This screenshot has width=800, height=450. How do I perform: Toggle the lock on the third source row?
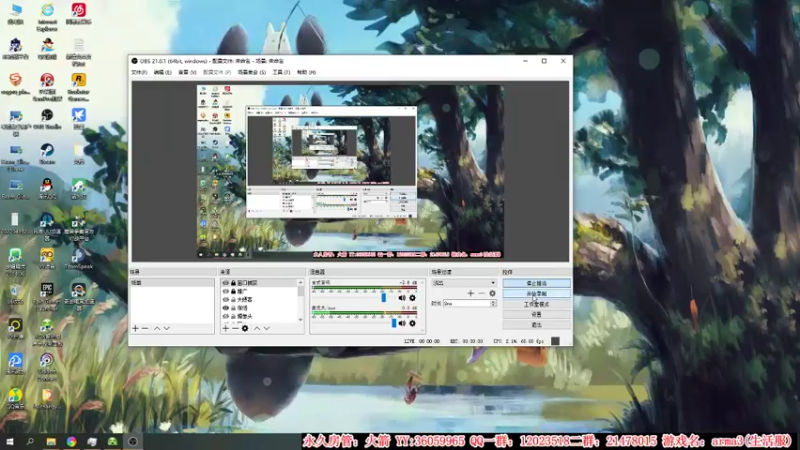[x=233, y=299]
